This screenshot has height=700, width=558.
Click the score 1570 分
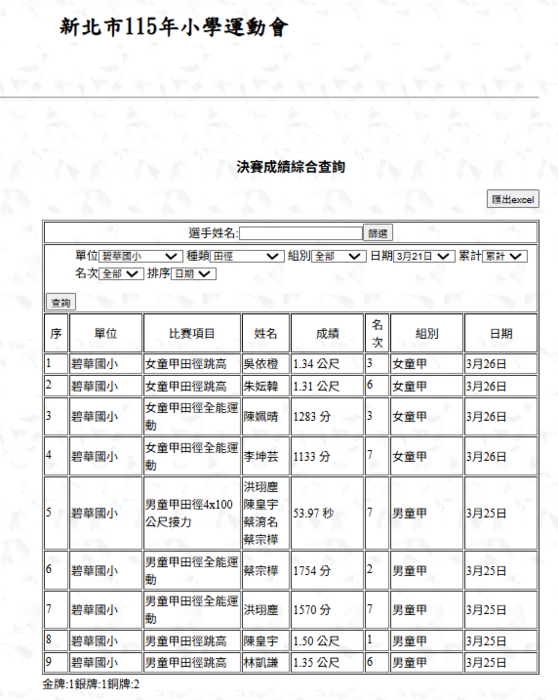coord(312,610)
